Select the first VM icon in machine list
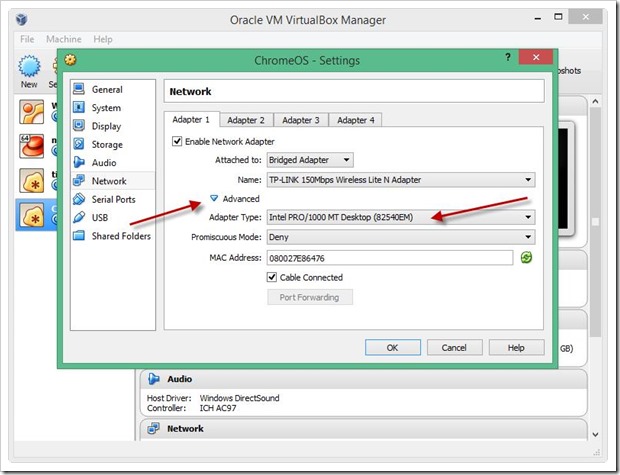 32,112
